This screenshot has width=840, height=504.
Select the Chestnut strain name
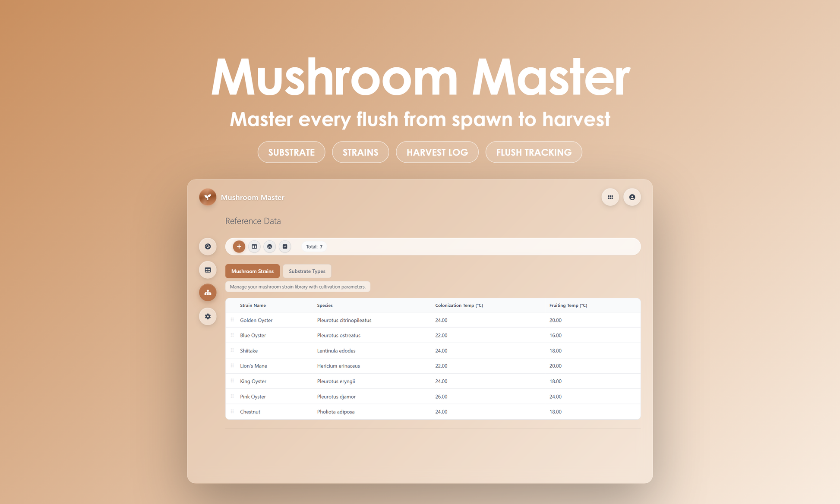(250, 412)
